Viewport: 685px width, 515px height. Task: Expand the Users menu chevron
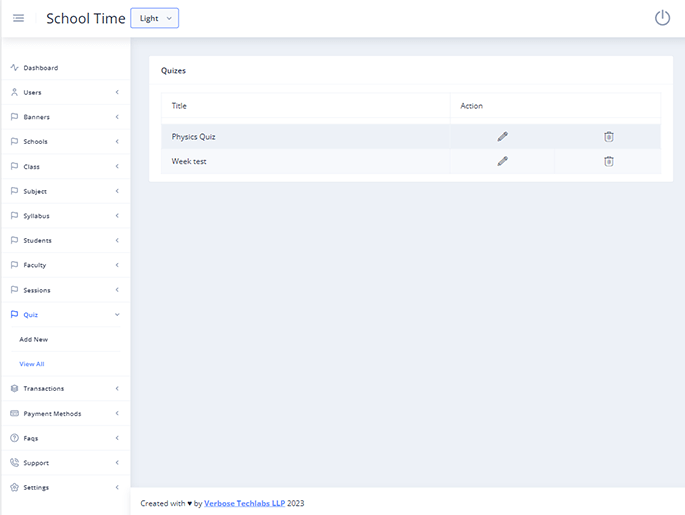(117, 92)
